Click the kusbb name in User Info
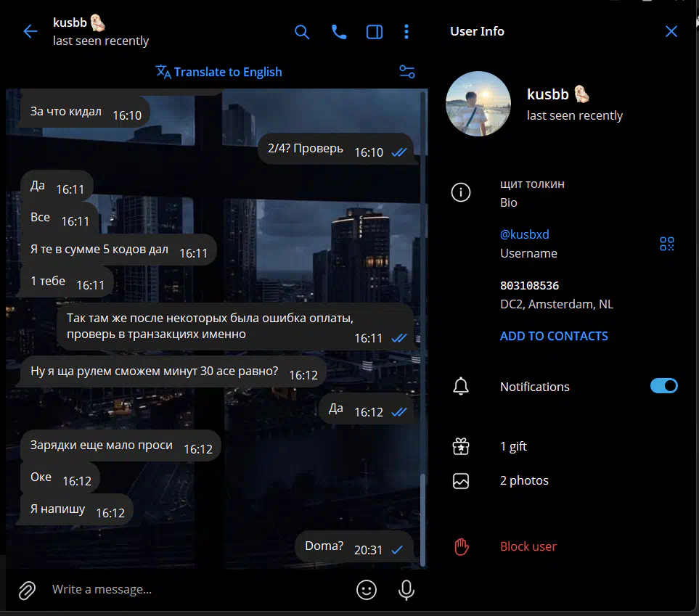The image size is (699, 616). click(x=547, y=94)
